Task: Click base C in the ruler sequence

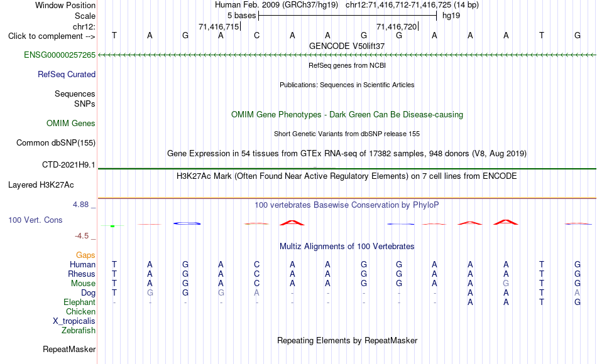Action: 256,36
